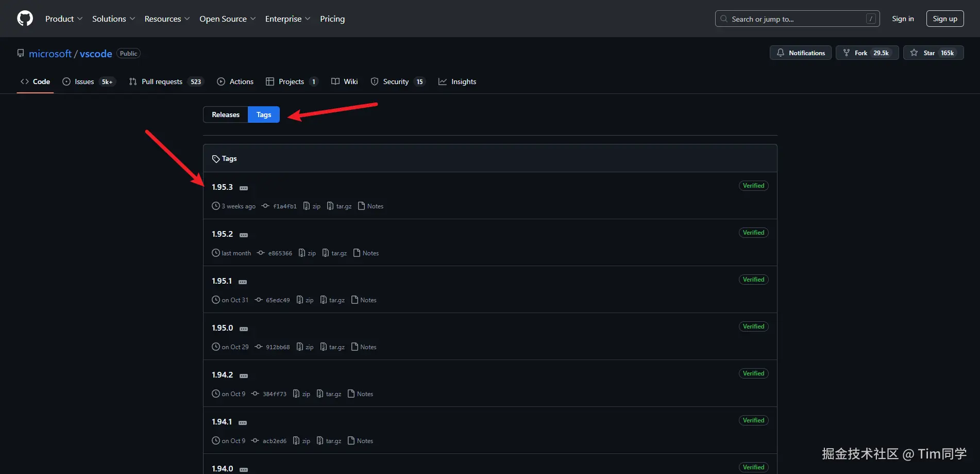Viewport: 980px width, 474px height.
Task: Expand details ellipsis for tag 1.95.0
Action: pos(244,329)
